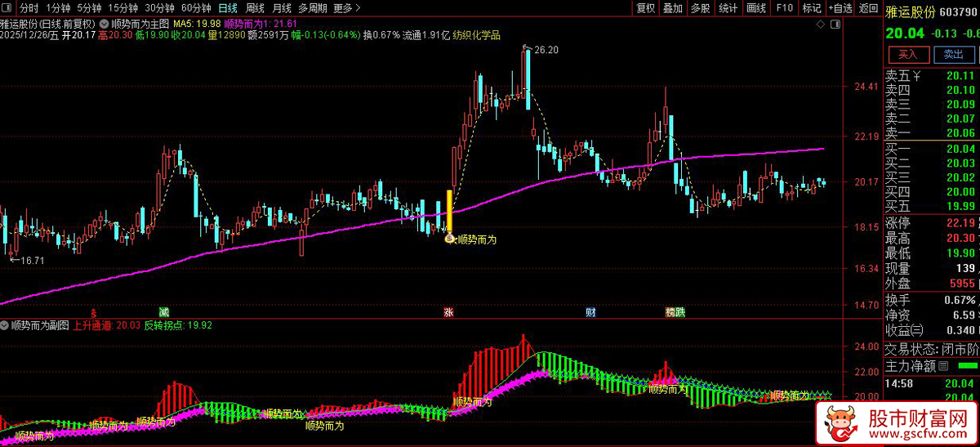Activate the 画线 drawing tool

pyautogui.click(x=756, y=8)
